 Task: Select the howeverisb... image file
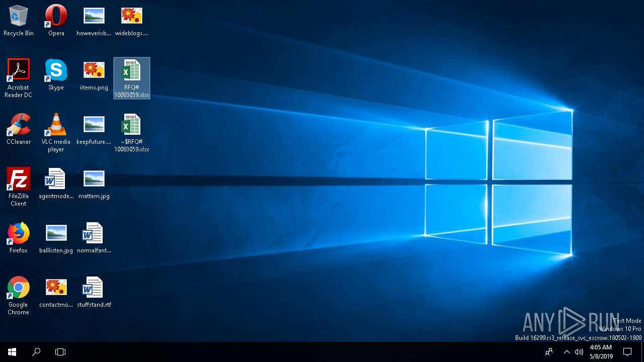[94, 21]
